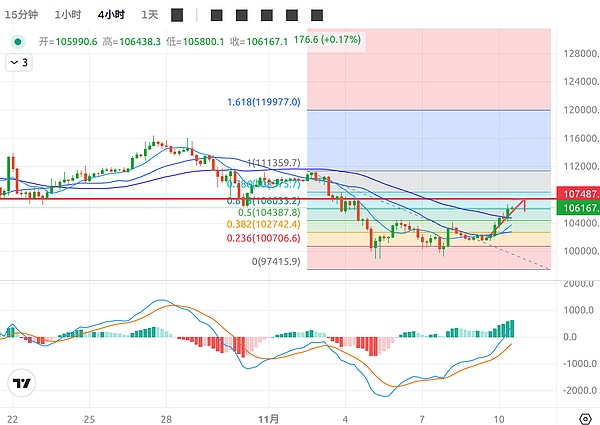The height and width of the screenshot is (425, 600).
Task: Click the square icon right after 1天
Action: click(177, 15)
